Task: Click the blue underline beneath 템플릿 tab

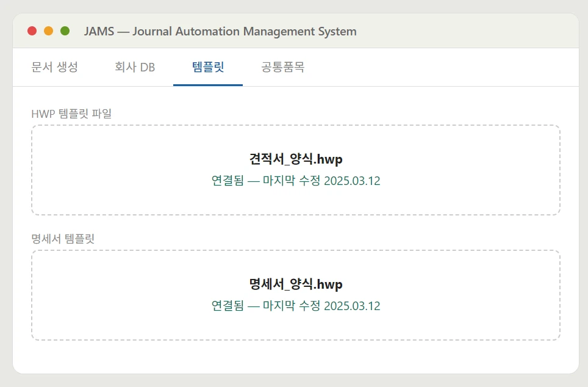Action: (x=208, y=85)
